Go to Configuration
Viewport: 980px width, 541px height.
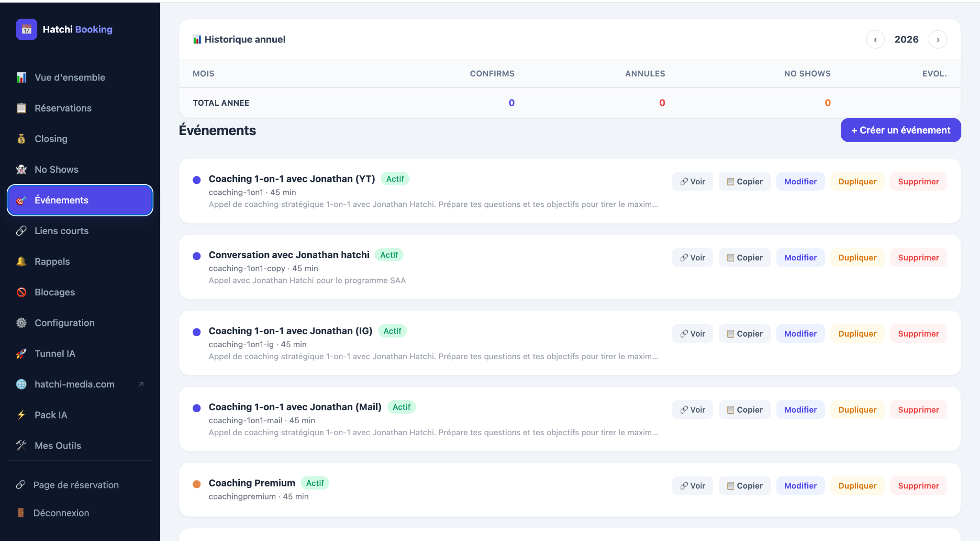(x=80, y=323)
